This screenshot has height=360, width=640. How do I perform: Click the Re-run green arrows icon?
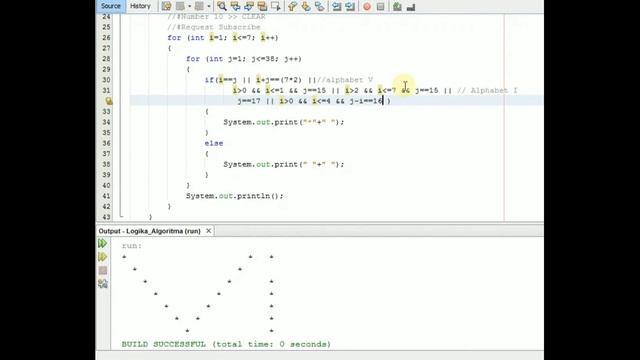102,244
